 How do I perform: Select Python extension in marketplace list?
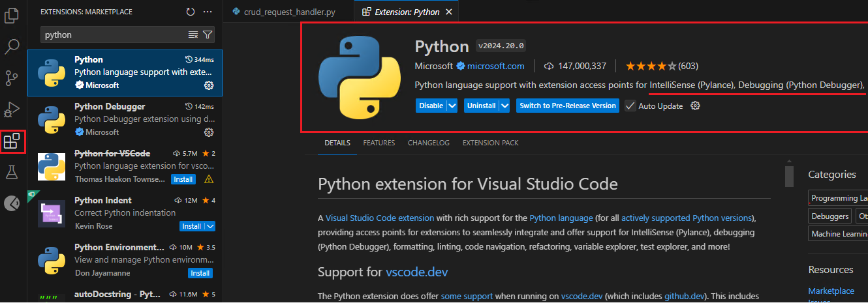(x=125, y=72)
